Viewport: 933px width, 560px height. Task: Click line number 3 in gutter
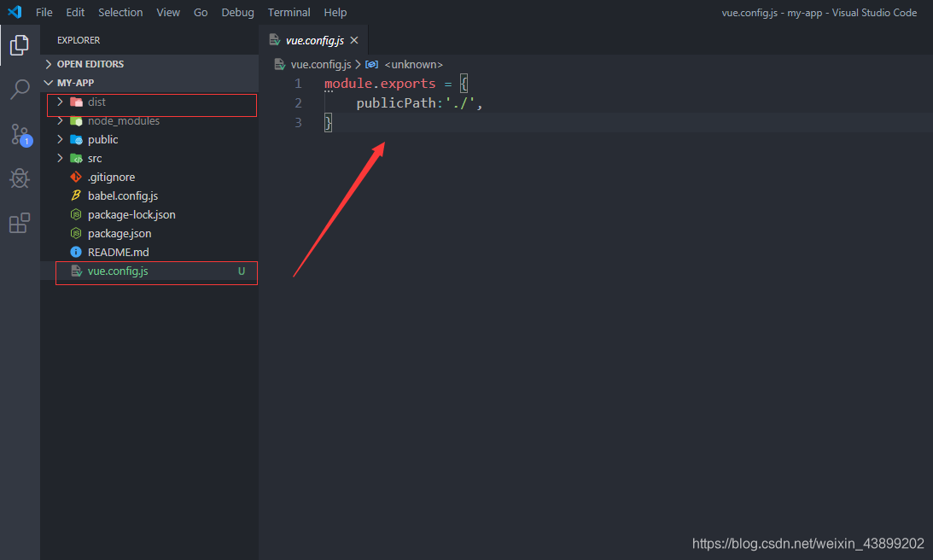point(298,122)
